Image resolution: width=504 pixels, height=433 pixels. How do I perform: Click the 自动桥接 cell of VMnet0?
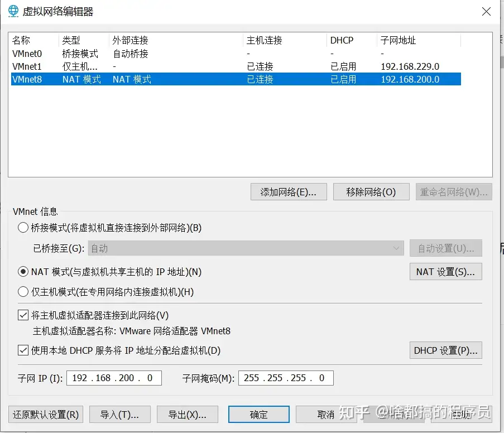tap(131, 54)
